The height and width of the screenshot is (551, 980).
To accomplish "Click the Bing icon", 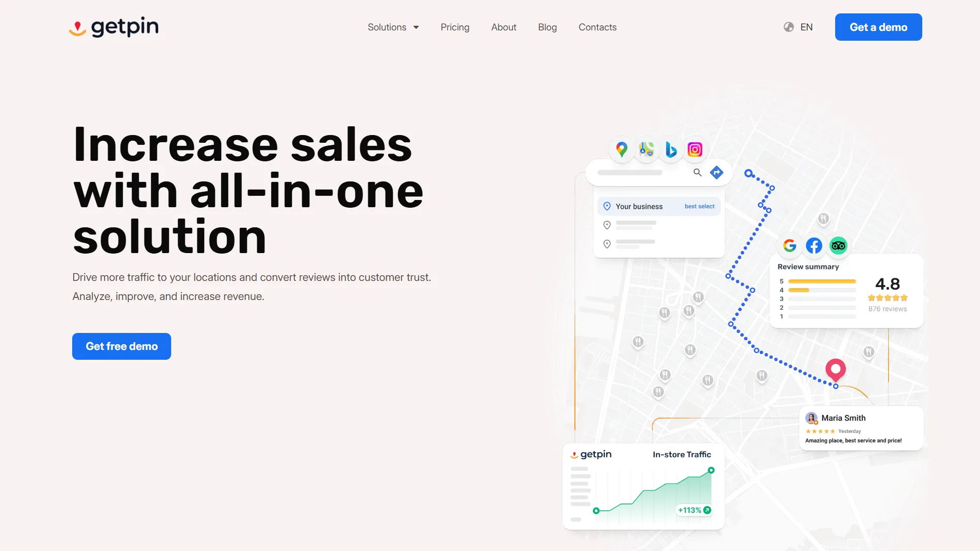I will coord(671,149).
